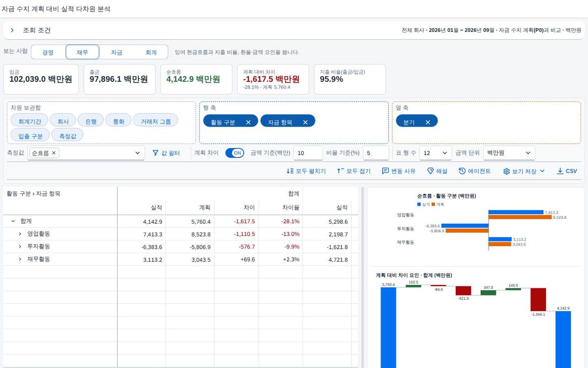Select the -13.0% rate cell
This screenshot has height=368, width=588.
(280, 234)
